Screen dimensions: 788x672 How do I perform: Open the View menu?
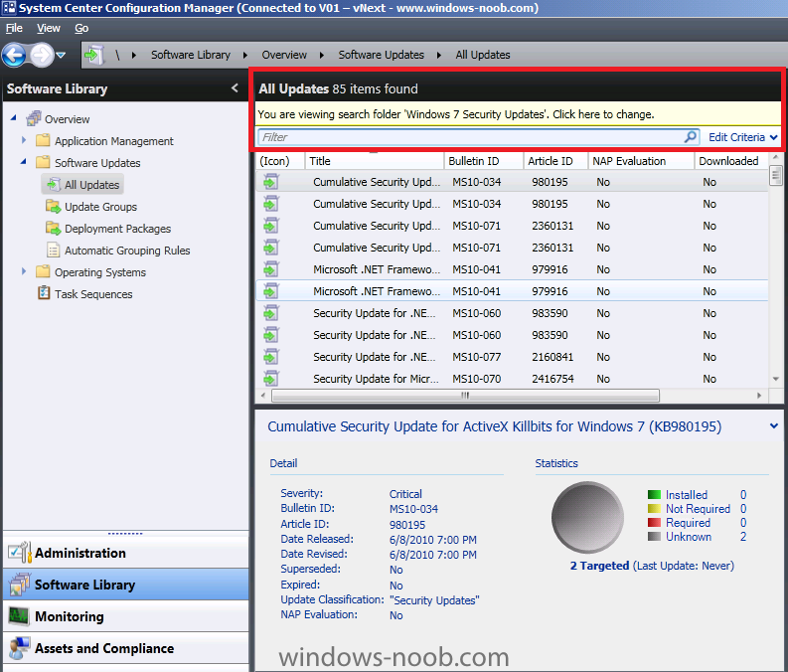pyautogui.click(x=49, y=28)
